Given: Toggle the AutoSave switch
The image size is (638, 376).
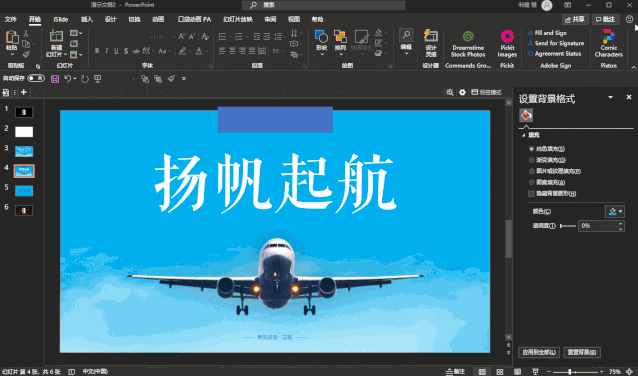Looking at the screenshot, I should point(36,78).
